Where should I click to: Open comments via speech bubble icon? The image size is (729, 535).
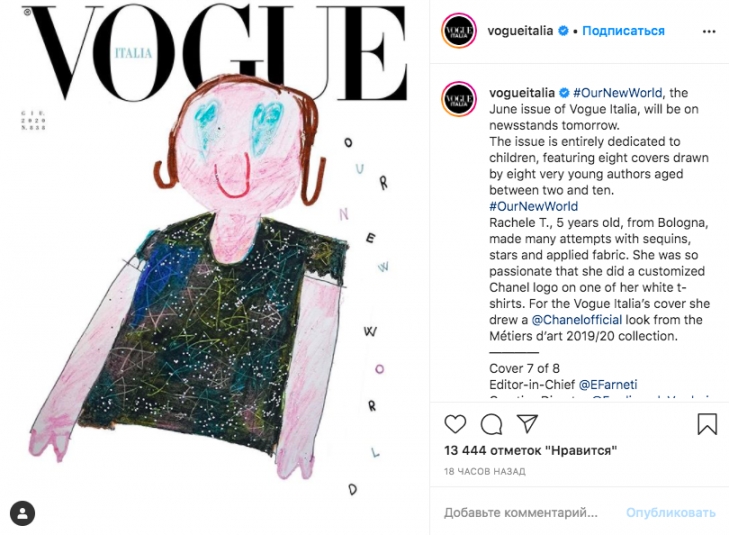[491, 424]
